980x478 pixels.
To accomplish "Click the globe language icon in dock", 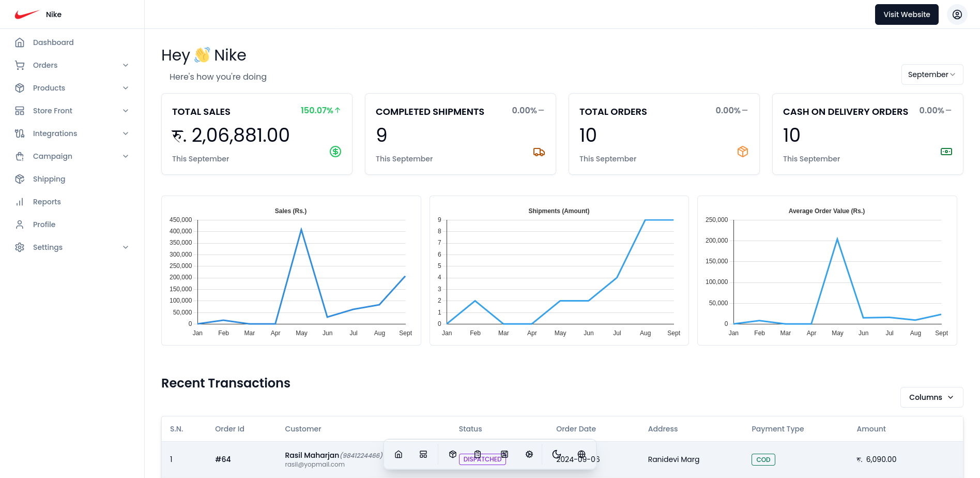I will [581, 454].
